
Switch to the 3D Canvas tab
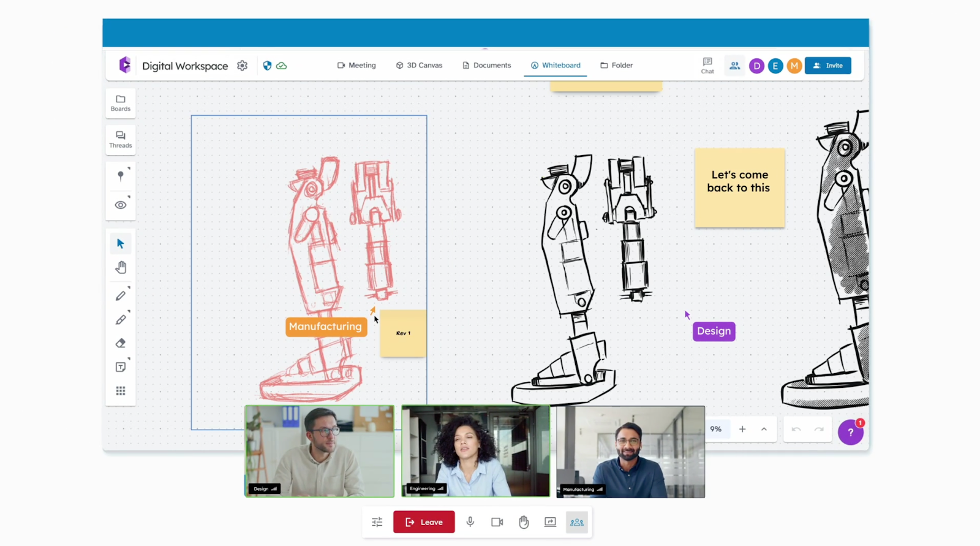pos(419,65)
